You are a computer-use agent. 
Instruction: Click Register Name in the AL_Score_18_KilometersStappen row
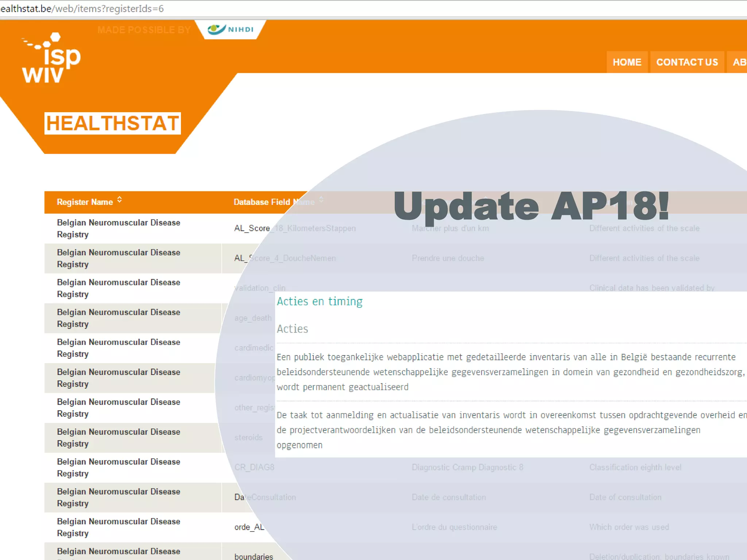click(119, 229)
